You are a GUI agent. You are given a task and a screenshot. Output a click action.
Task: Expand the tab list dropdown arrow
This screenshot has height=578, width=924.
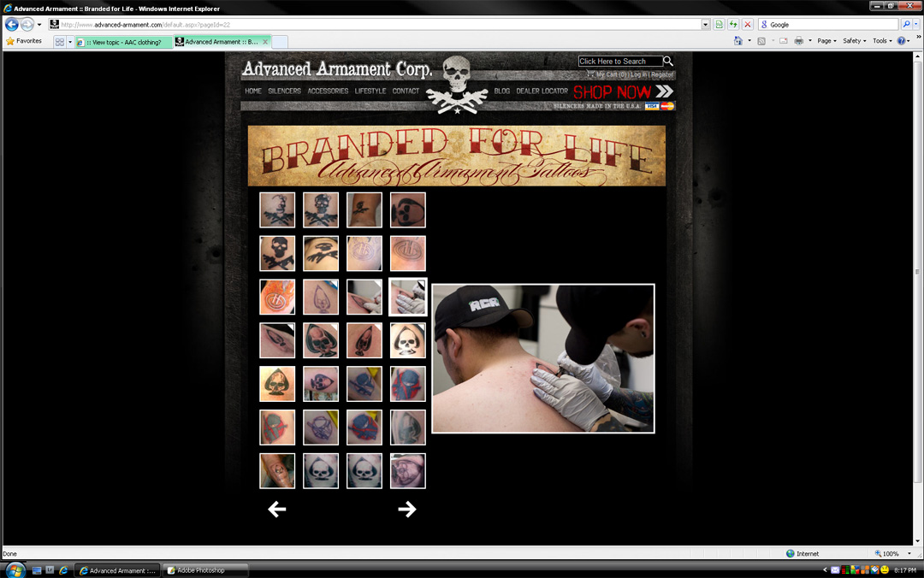coord(69,42)
